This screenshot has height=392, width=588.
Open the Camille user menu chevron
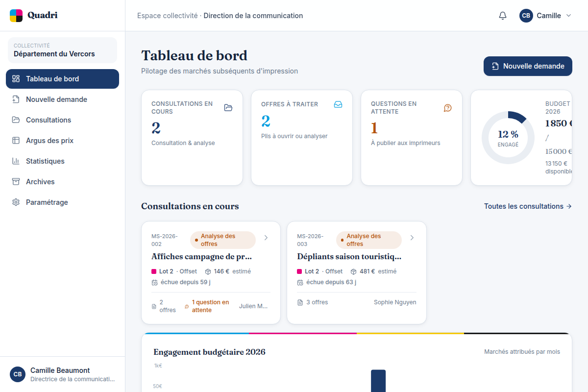click(x=569, y=16)
